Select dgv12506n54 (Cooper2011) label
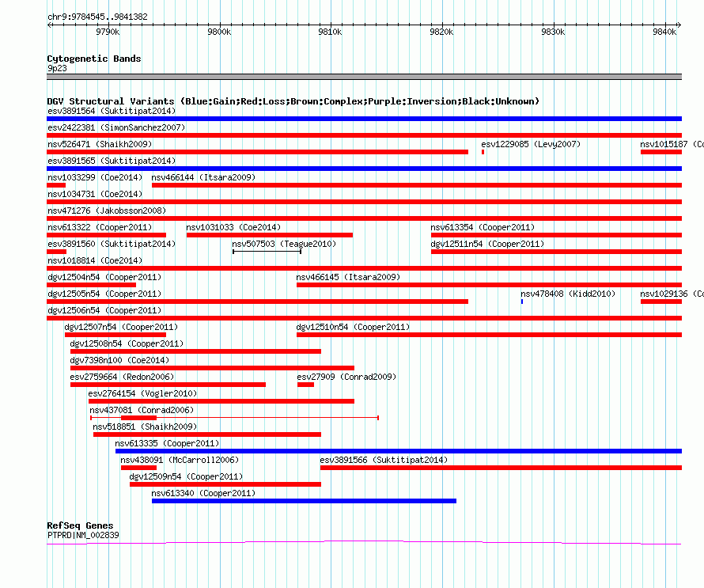704x588 pixels. tap(104, 310)
